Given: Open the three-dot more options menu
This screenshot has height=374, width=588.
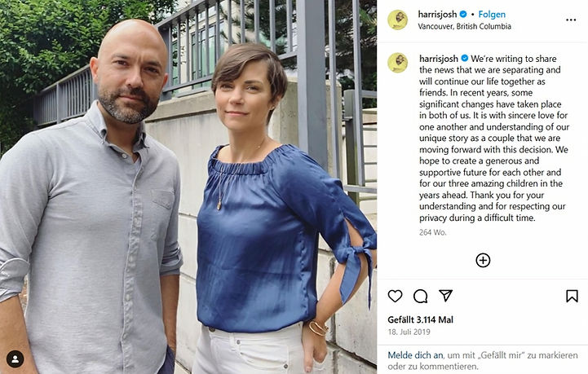Looking at the screenshot, I should click(x=571, y=20).
